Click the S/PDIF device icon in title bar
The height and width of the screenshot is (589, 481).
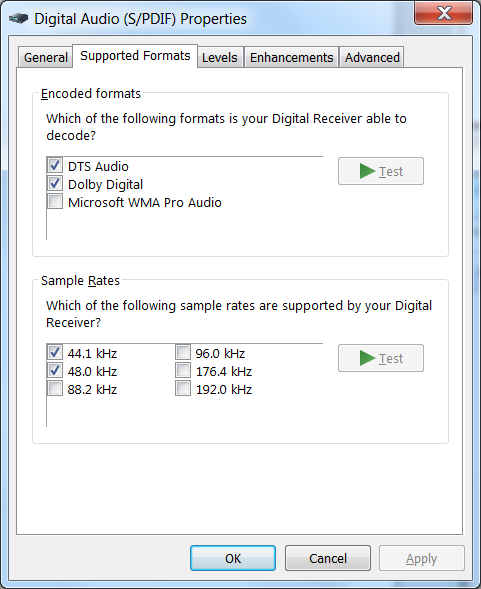[18, 18]
